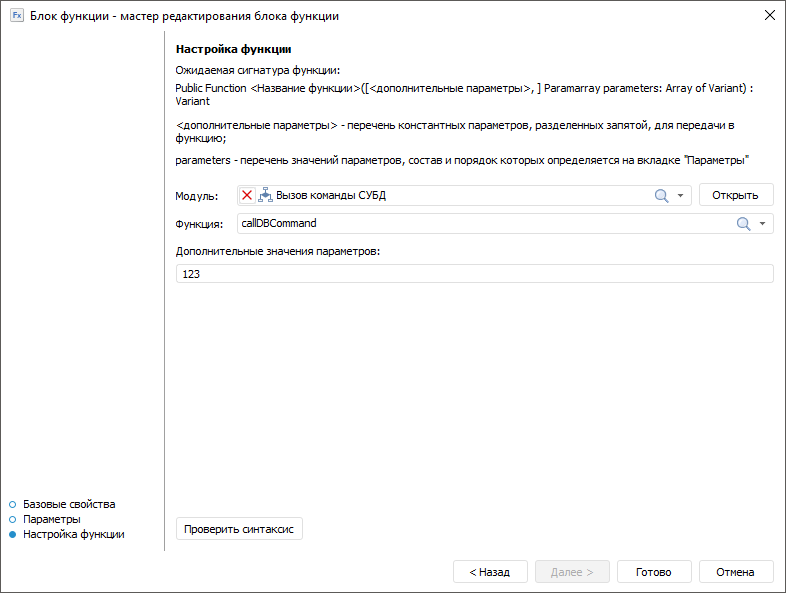
Task: Select the Настройка функции step
Action: pyautogui.click(x=74, y=535)
